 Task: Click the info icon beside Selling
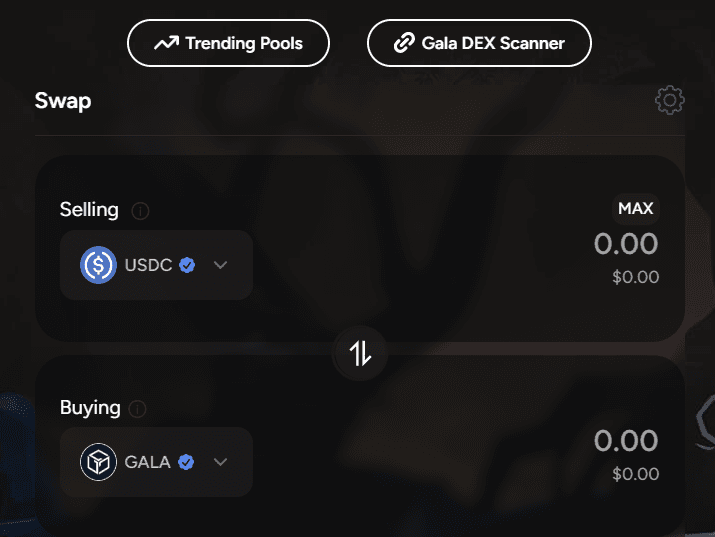[x=141, y=211]
